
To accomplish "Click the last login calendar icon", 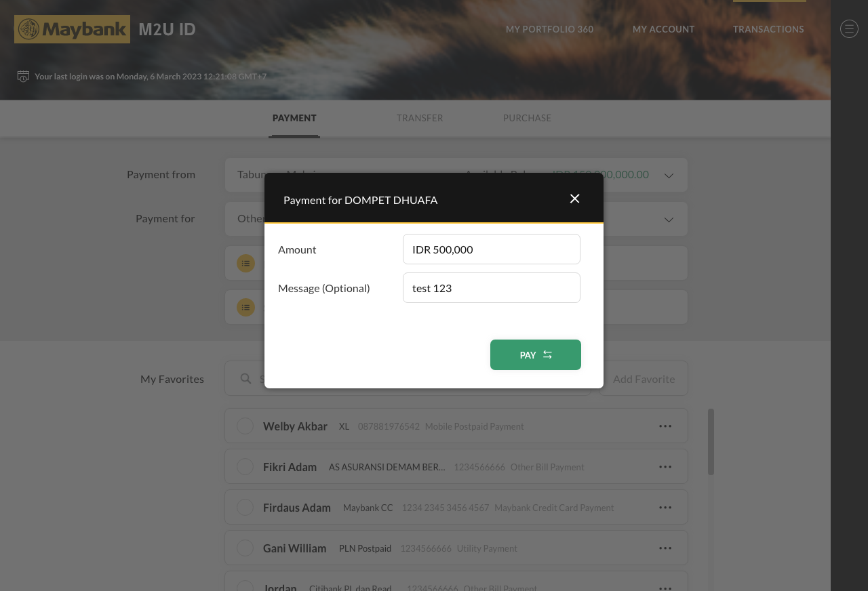I will click(23, 76).
